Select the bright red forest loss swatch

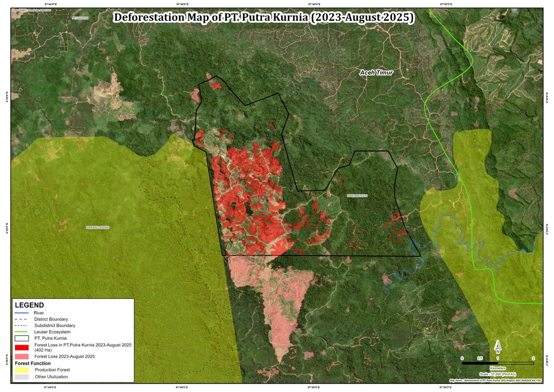click(21, 347)
